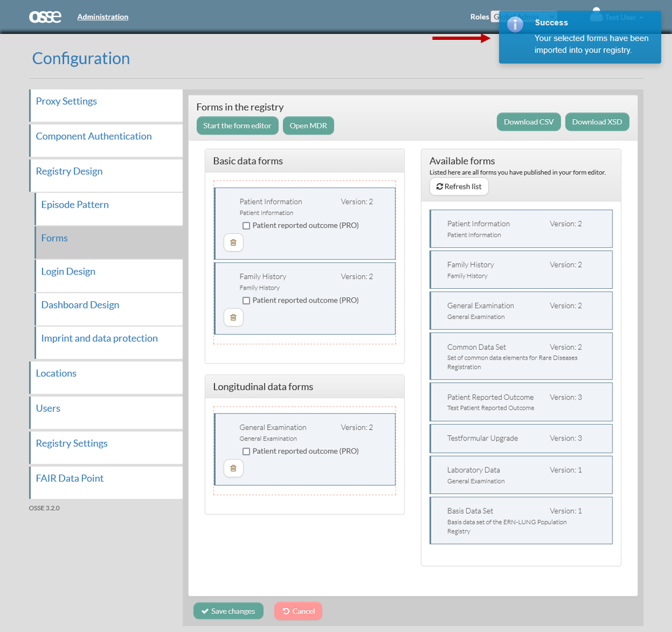
Task: Select available form Patient Reported Outcome
Action: [521, 402]
